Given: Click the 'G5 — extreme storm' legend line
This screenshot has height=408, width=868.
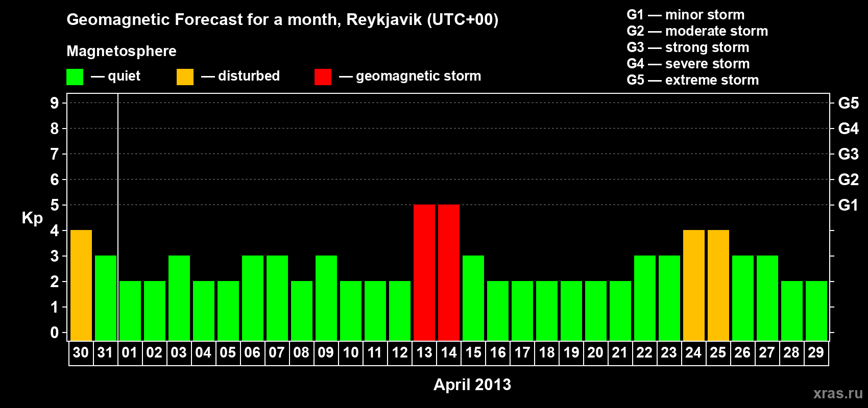Looking at the screenshot, I should click(693, 80).
